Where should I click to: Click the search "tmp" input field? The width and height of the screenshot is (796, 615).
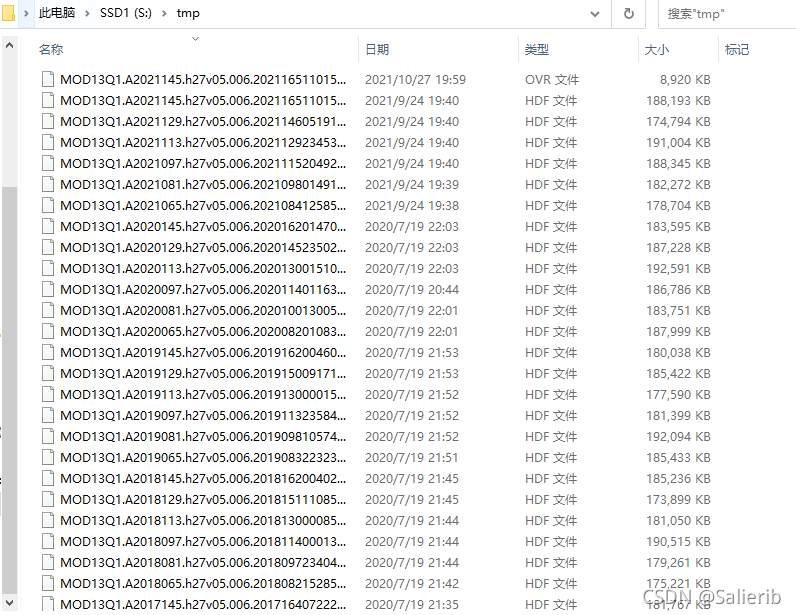click(727, 14)
